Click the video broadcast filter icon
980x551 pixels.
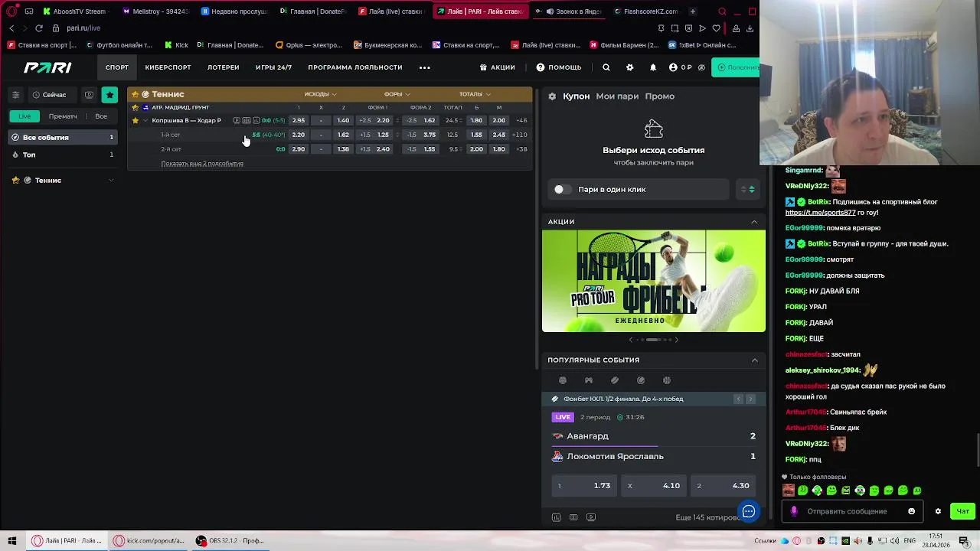[90, 95]
